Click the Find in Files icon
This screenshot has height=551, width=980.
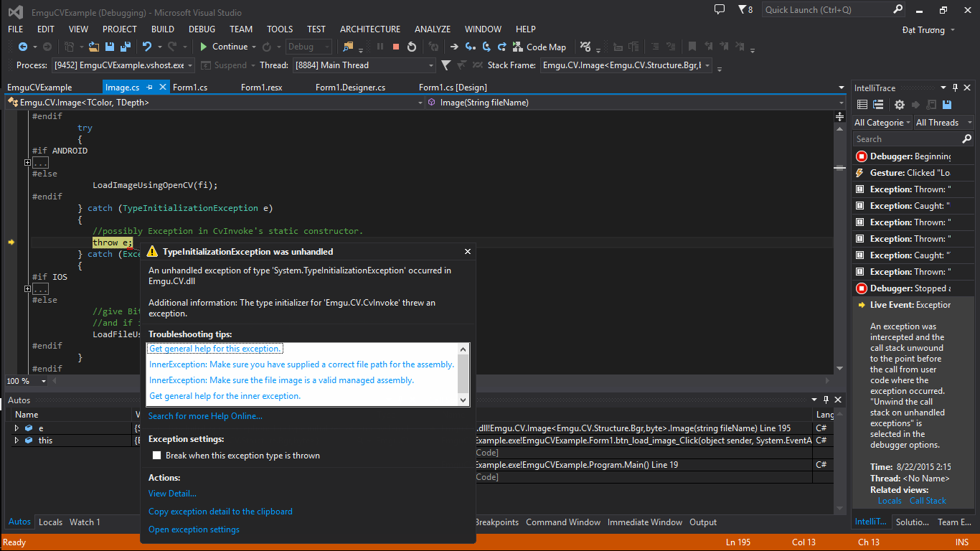coord(349,47)
